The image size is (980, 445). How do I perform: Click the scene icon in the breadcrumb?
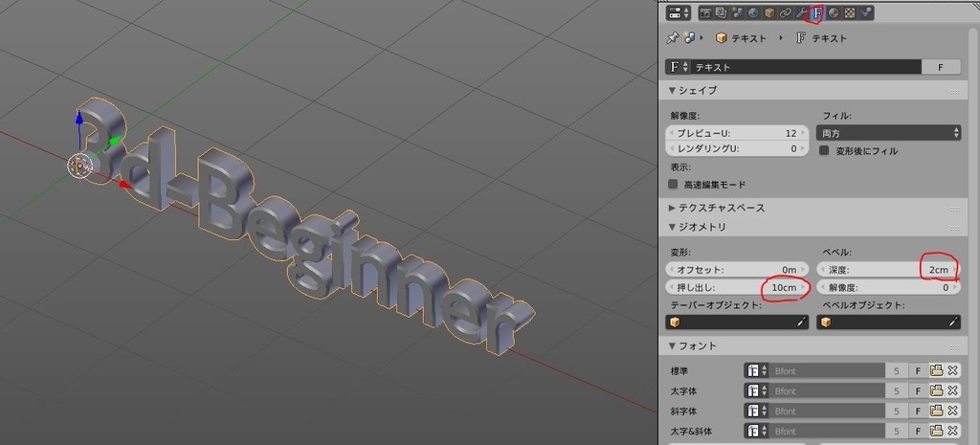[690, 38]
